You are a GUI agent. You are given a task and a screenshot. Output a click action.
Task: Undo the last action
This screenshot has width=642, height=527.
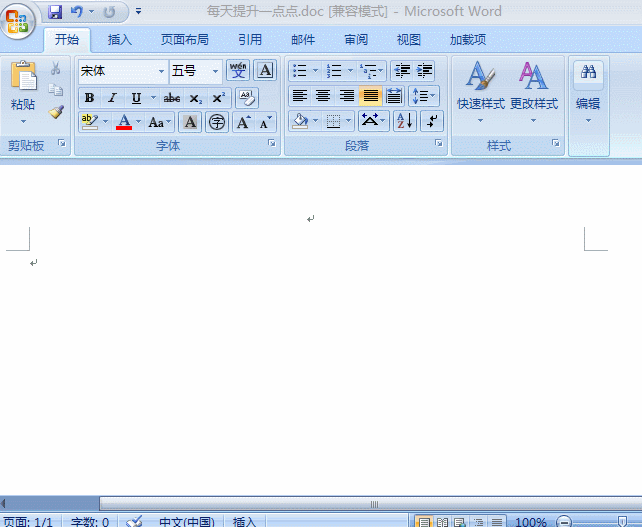(x=77, y=12)
